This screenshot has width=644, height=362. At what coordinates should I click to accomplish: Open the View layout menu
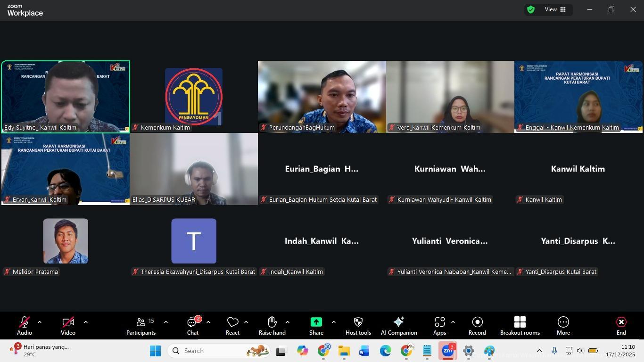[555, 9]
